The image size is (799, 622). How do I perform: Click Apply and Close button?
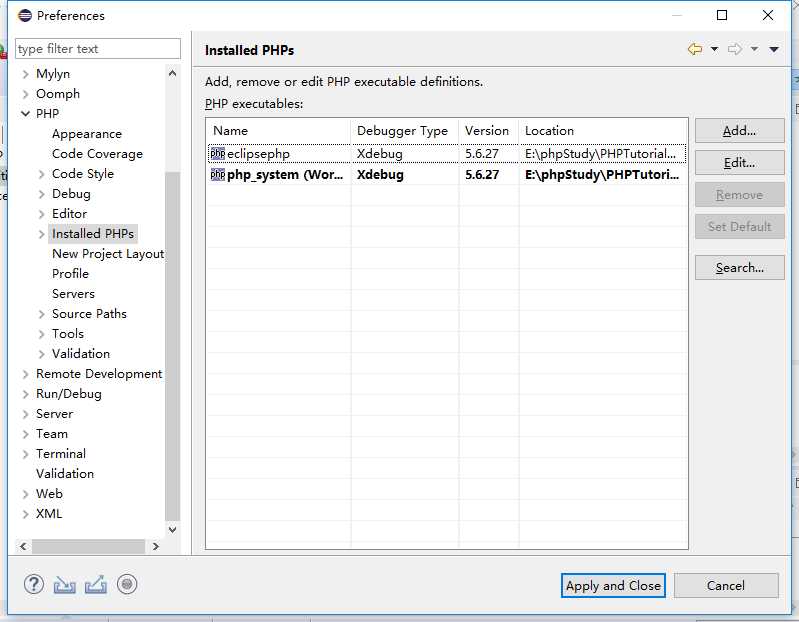613,586
